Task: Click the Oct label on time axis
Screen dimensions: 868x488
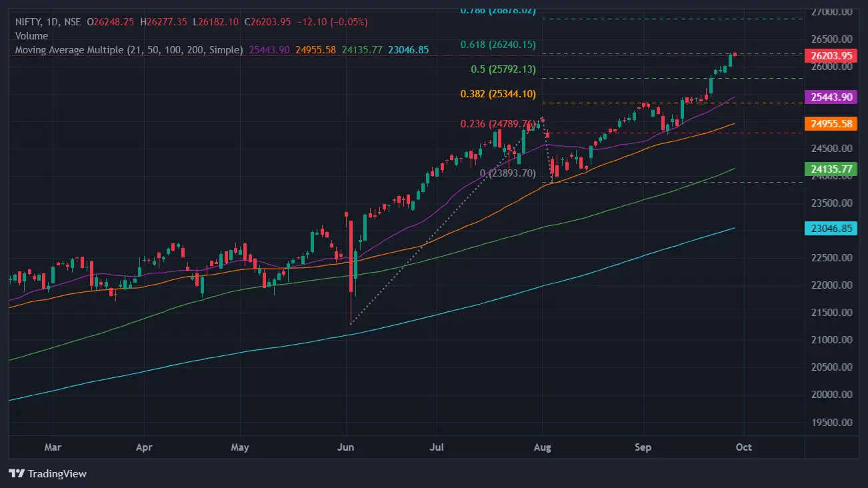Action: (743, 447)
